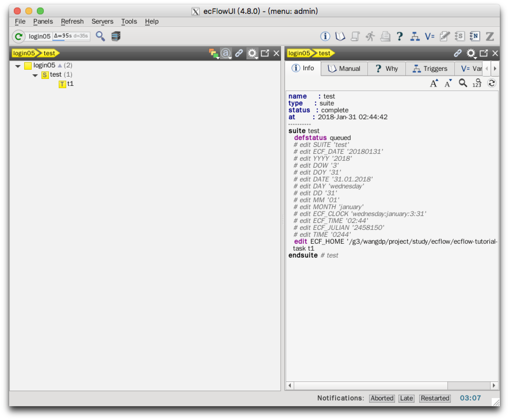Click test breadcrumb in info panel

[x=324, y=53]
